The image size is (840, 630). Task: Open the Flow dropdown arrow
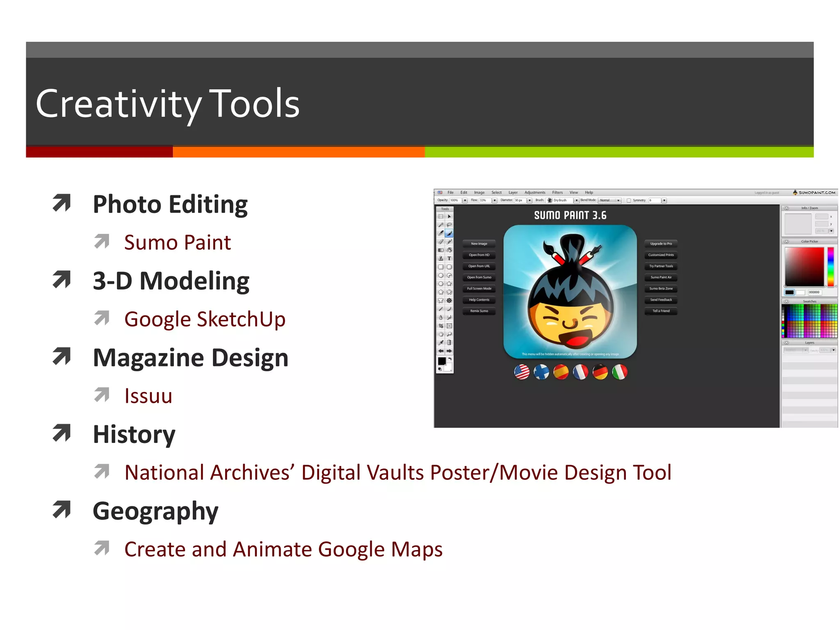pyautogui.click(x=495, y=201)
